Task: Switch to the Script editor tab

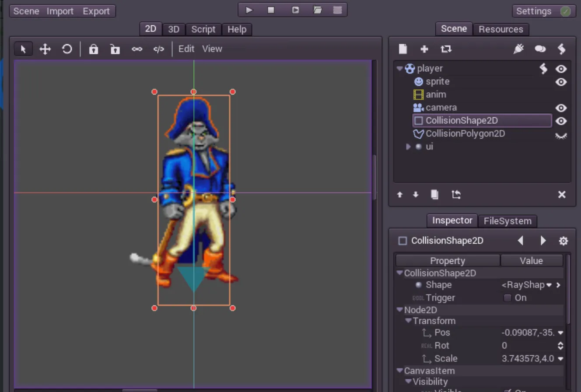Action: [203, 29]
